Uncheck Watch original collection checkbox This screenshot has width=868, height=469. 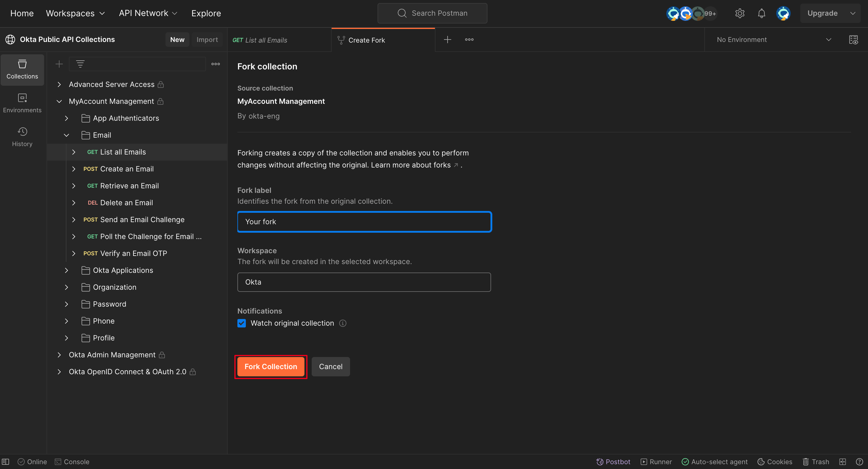242,323
